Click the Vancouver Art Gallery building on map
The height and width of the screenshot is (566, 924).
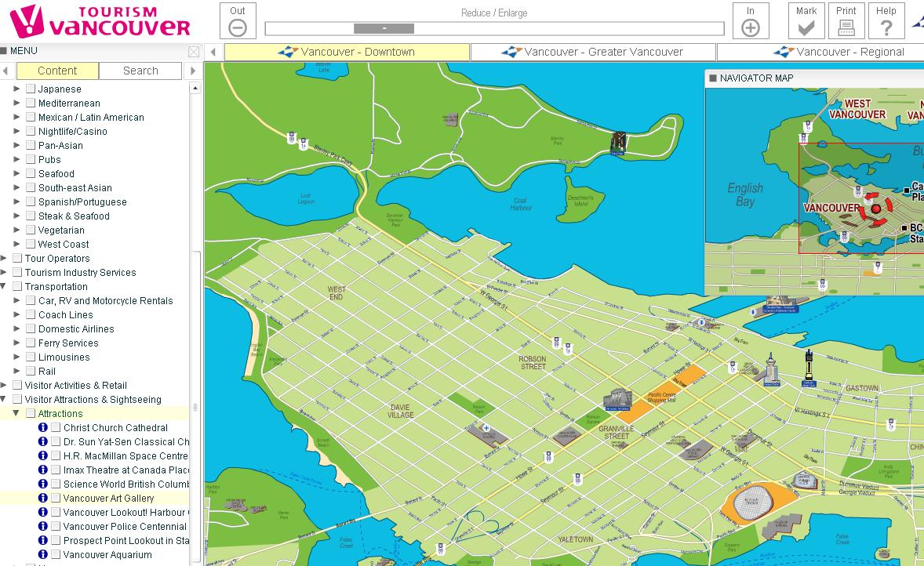(x=617, y=400)
